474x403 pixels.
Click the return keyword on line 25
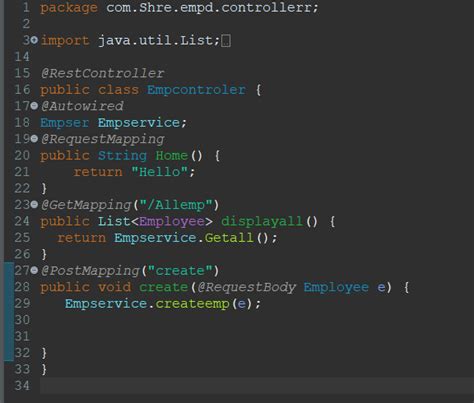pyautogui.click(x=82, y=238)
